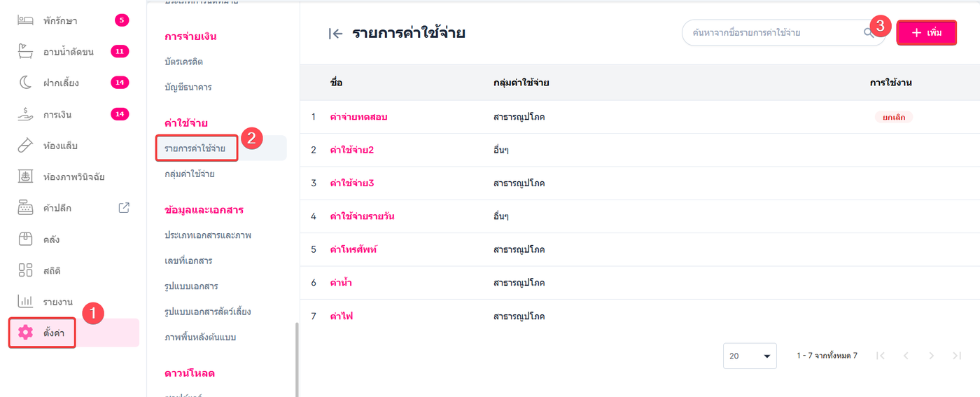Click the search magnifier icon
Image resolution: width=980 pixels, height=397 pixels.
[x=869, y=33]
